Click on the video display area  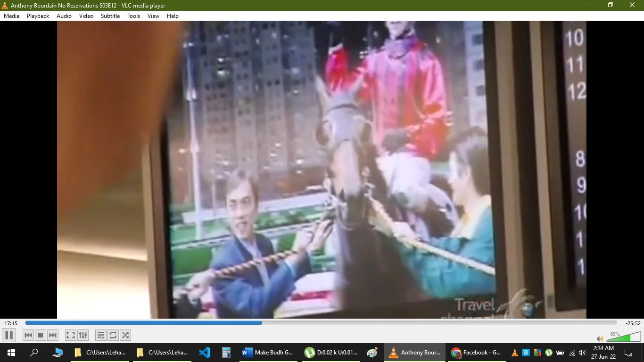[x=322, y=170]
